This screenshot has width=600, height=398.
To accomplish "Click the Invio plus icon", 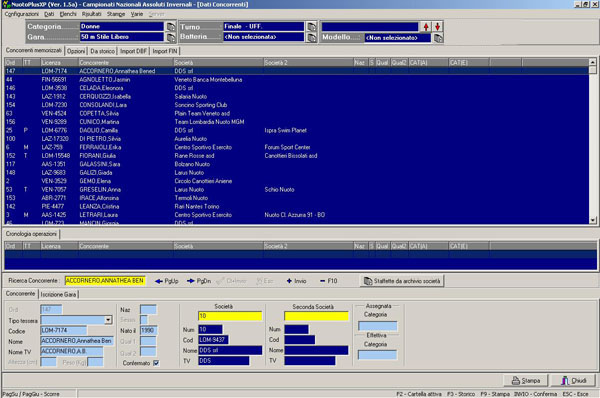I will point(289,281).
